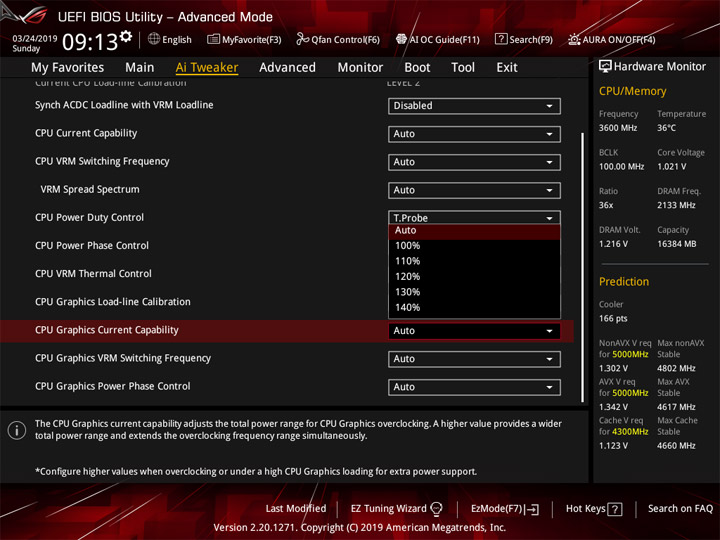
Task: Open CPU VRM Switching Frequency dropdown
Action: [x=474, y=162]
